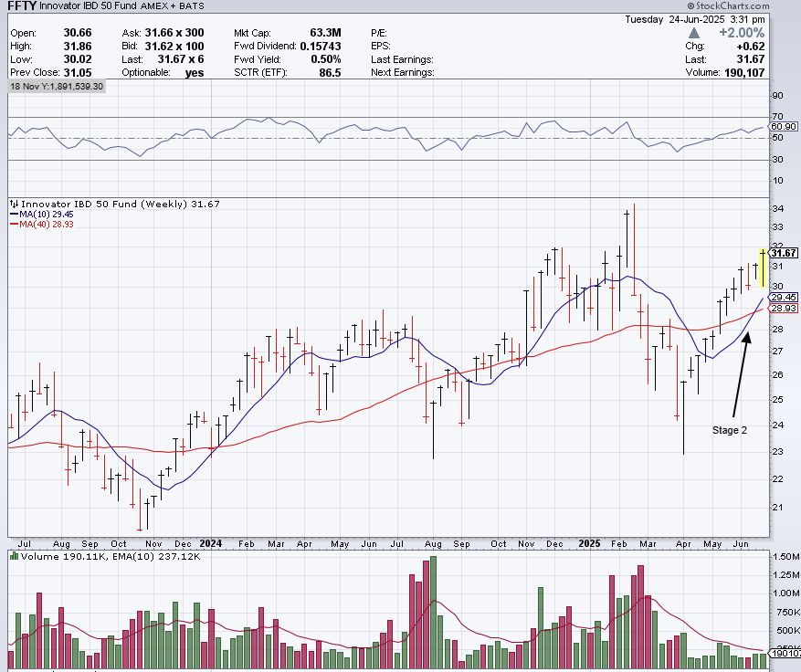Click the yellow highlighted latest weekly price bar
801x672 pixels.
click(x=762, y=268)
